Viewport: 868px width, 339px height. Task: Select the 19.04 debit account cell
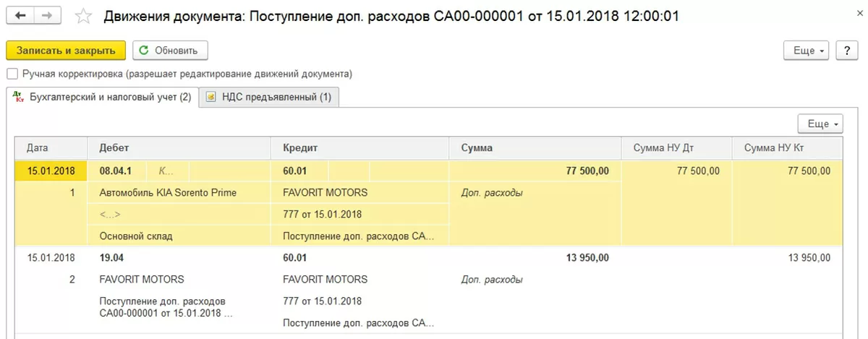tap(111, 257)
